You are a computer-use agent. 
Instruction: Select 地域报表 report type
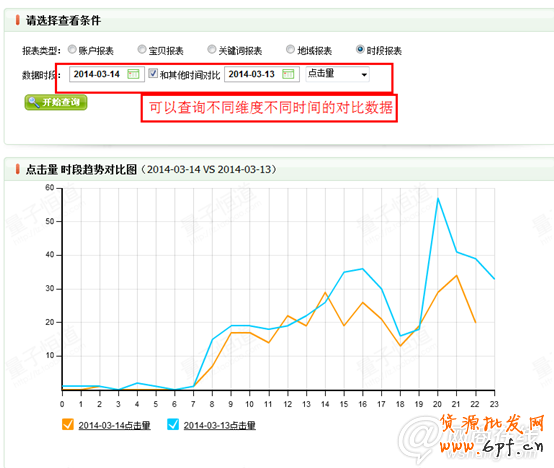point(290,49)
